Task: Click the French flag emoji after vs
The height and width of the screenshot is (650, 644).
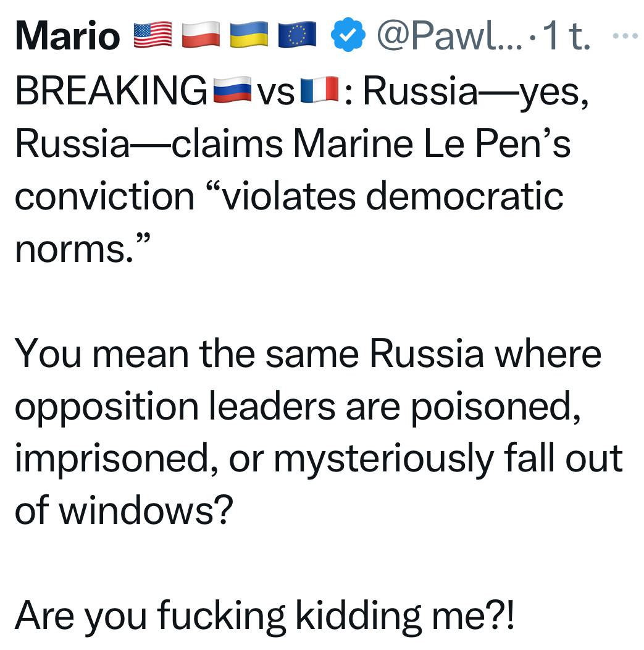Action: tap(319, 90)
